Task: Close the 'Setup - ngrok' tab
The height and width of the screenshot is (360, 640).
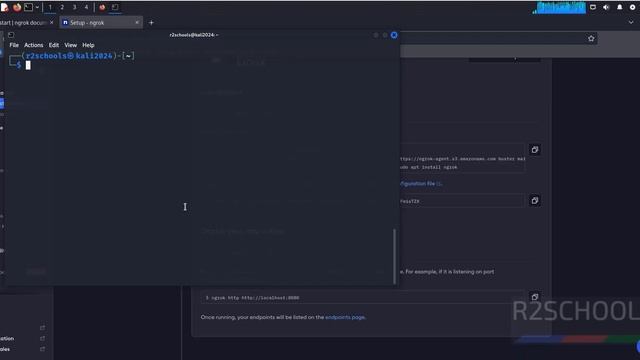Action: pos(137,23)
